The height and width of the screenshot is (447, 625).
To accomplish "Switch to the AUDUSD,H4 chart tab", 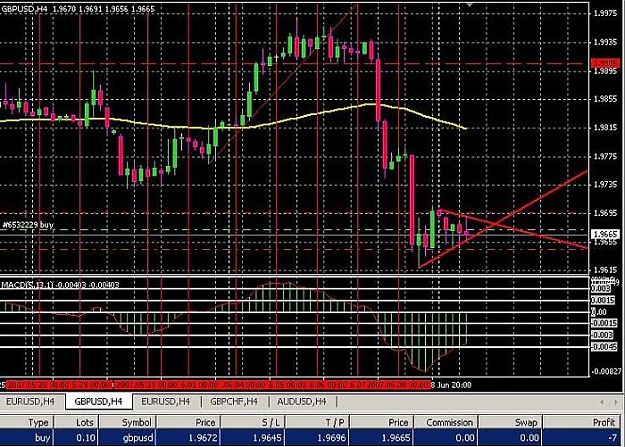I will pos(302,402).
